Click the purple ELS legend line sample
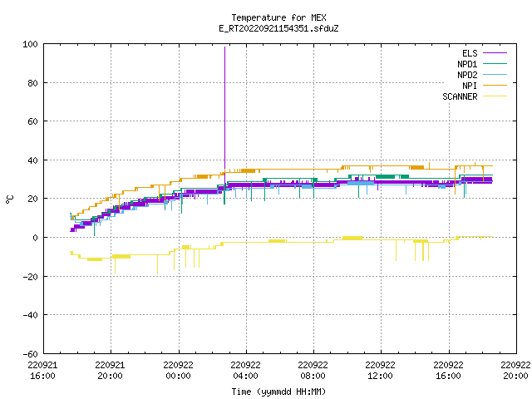 pyautogui.click(x=495, y=53)
